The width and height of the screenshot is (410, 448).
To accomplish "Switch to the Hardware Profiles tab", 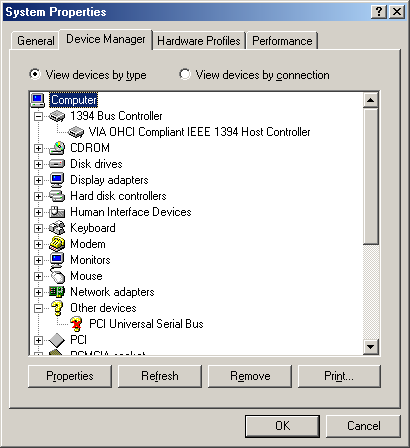I will click(x=199, y=41).
